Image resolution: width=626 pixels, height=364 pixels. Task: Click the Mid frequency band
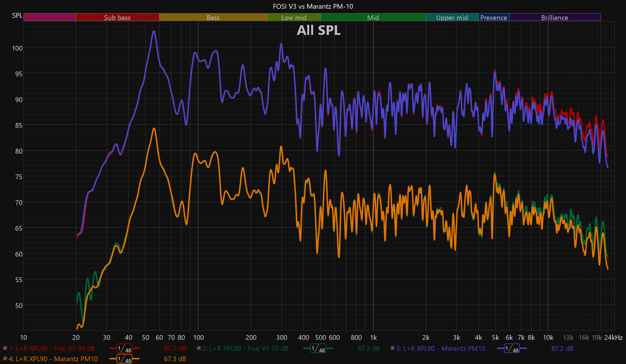373,17
